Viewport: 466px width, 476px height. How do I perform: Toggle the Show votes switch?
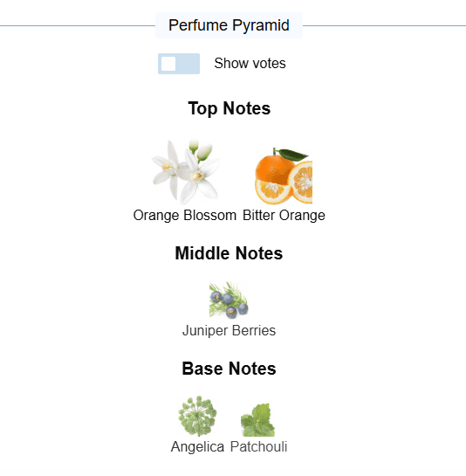coord(179,64)
